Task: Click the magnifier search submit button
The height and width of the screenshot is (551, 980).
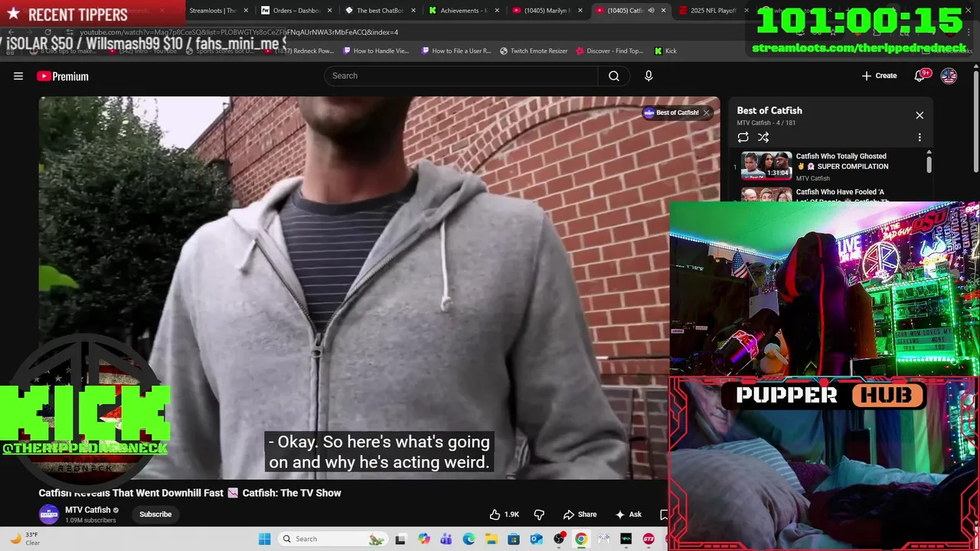Action: point(614,76)
